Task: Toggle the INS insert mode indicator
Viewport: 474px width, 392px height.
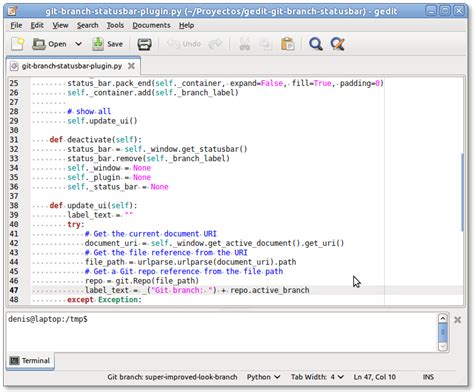Action: (428, 377)
